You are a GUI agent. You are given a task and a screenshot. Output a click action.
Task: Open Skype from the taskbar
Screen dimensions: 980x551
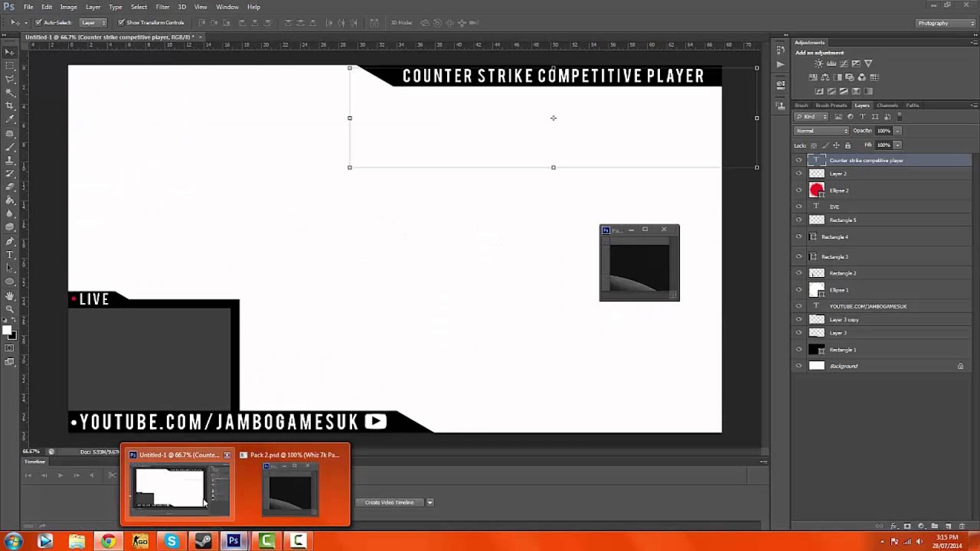coord(171,541)
